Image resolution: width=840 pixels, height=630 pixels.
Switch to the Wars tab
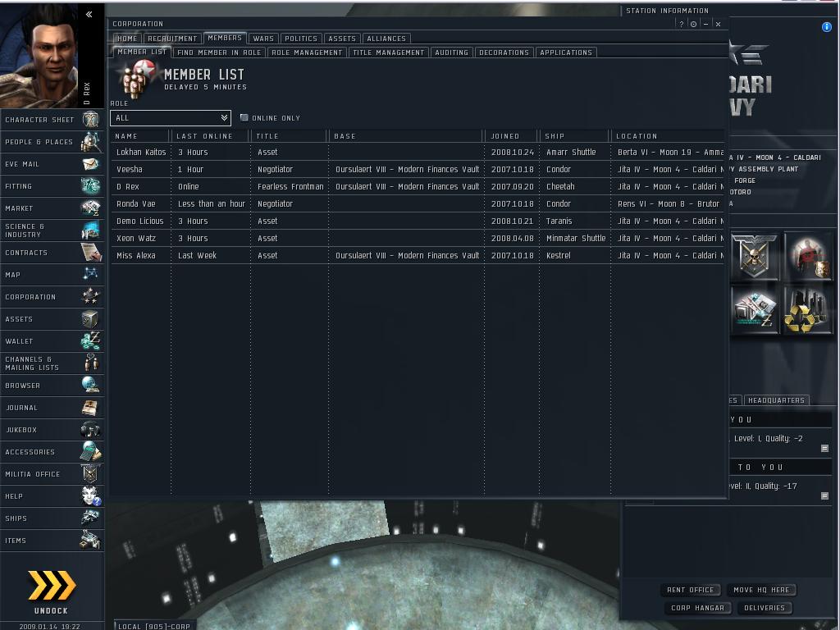pyautogui.click(x=263, y=39)
